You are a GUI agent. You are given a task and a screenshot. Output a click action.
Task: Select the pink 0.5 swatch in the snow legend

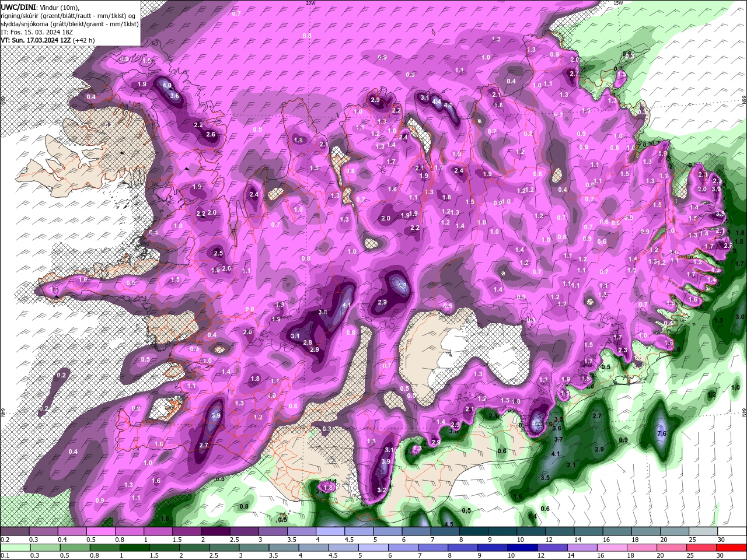[100, 531]
